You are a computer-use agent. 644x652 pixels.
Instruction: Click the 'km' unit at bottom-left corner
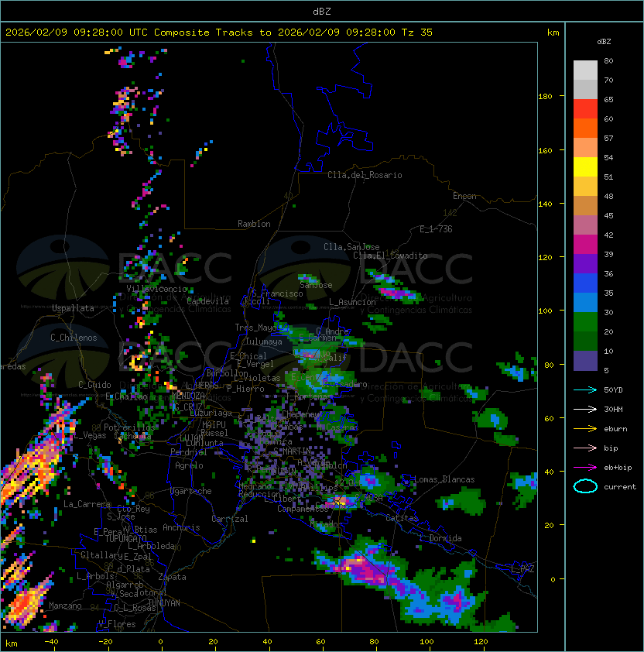(x=12, y=643)
